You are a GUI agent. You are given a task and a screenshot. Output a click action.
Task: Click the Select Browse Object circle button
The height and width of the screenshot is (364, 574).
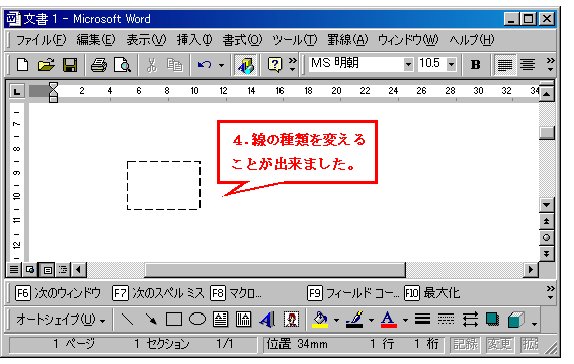[546, 238]
